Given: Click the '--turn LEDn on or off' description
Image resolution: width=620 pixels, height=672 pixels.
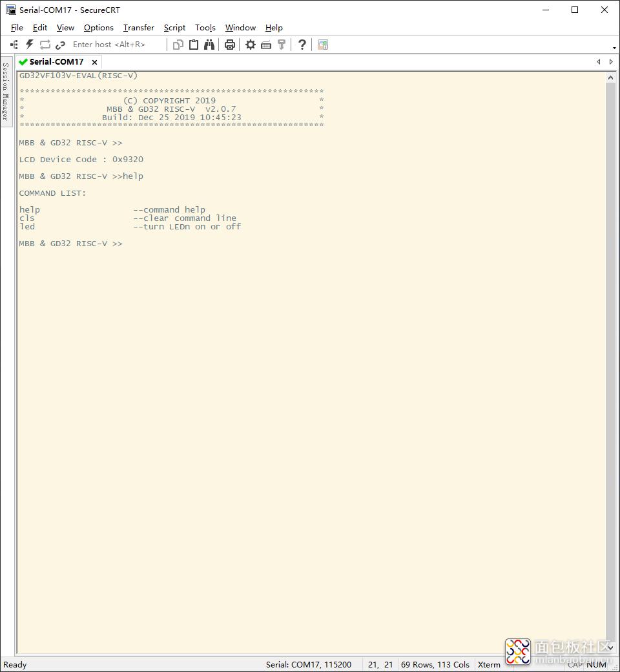Looking at the screenshot, I should [187, 227].
